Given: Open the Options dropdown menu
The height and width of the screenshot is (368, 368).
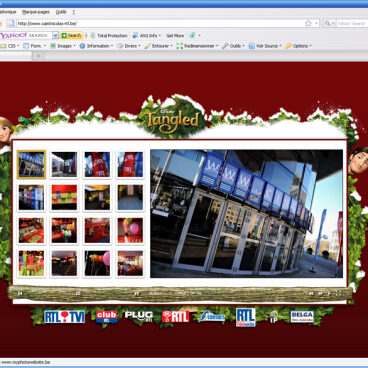Looking at the screenshot, I should pyautogui.click(x=299, y=46).
